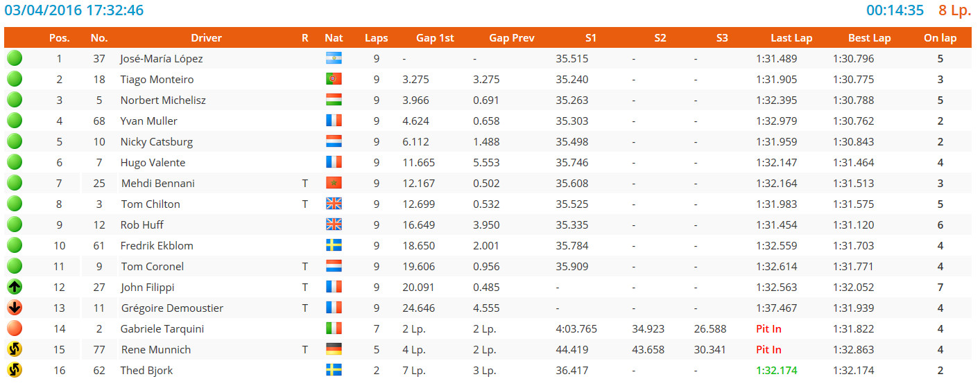Click the red status dot for Gabriele Tarquini

click(x=15, y=328)
